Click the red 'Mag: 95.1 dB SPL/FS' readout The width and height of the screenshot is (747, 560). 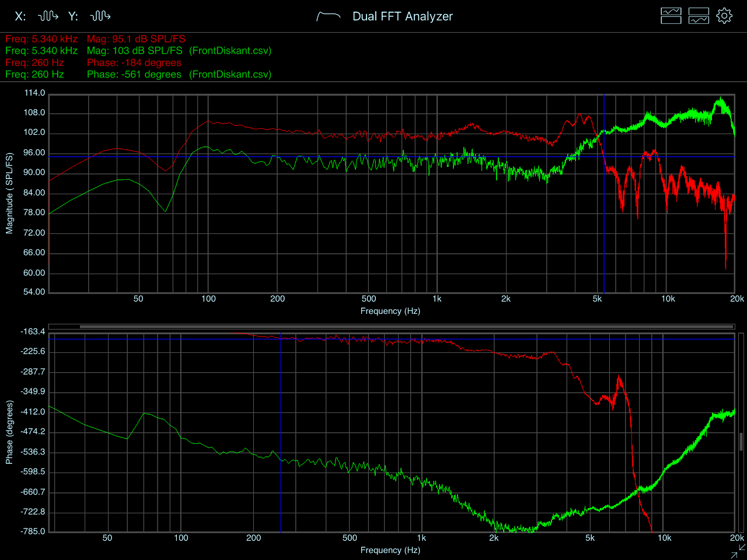pyautogui.click(x=136, y=39)
